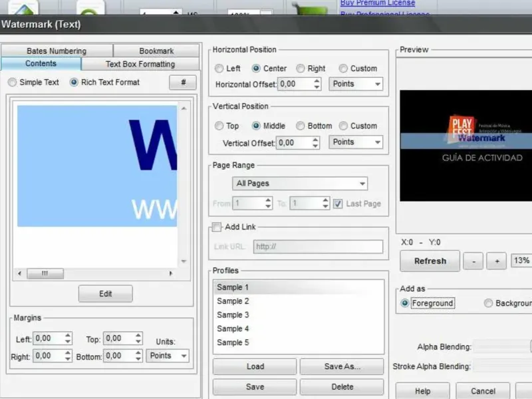The width and height of the screenshot is (532, 399).
Task: Click the # insert macro button
Action: 183,82
